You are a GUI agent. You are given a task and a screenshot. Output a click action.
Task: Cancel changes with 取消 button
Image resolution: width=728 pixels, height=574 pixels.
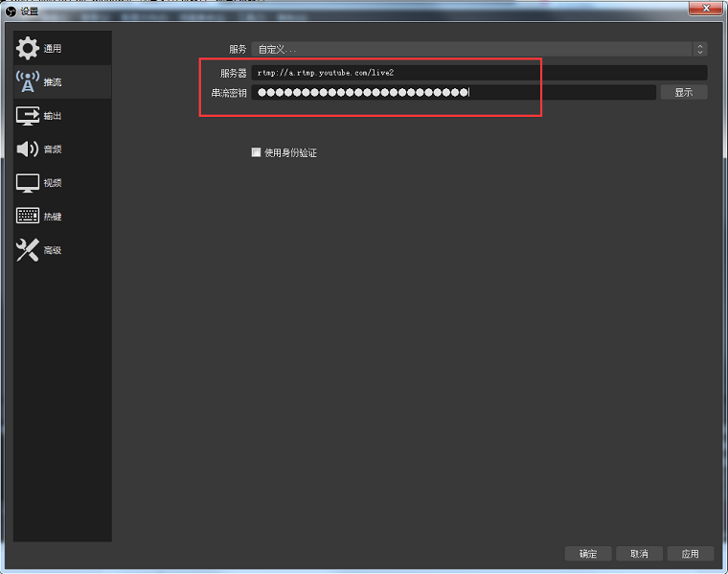pyautogui.click(x=639, y=554)
